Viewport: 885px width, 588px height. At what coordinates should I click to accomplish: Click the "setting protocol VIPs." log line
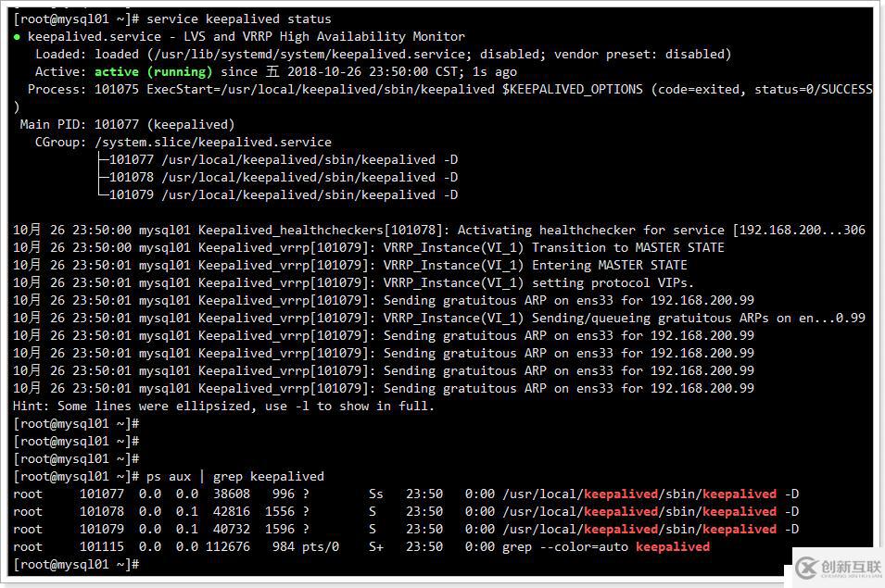click(x=613, y=283)
